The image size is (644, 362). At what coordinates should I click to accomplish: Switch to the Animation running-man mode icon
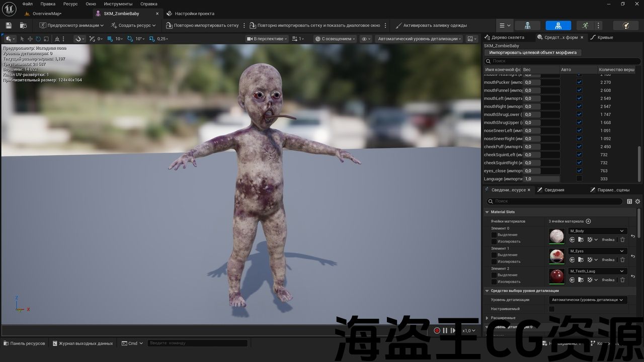(585, 25)
